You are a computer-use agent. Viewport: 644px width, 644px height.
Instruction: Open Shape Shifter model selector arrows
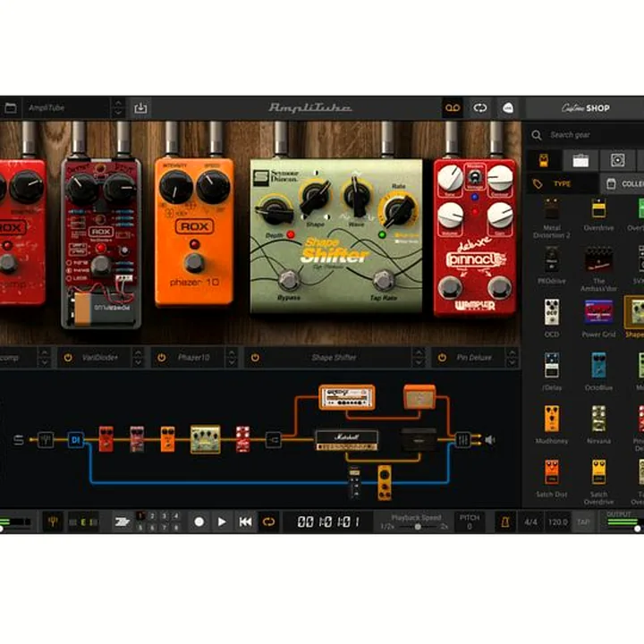[x=419, y=358]
